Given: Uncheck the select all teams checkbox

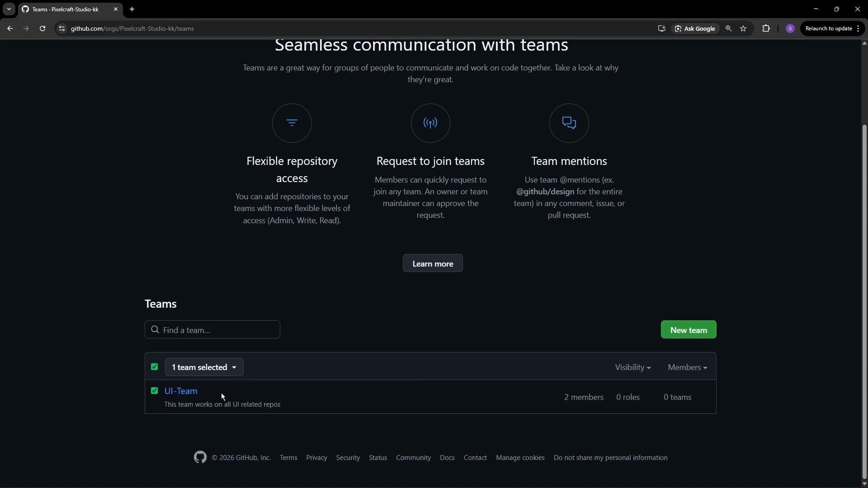Looking at the screenshot, I should [x=155, y=367].
